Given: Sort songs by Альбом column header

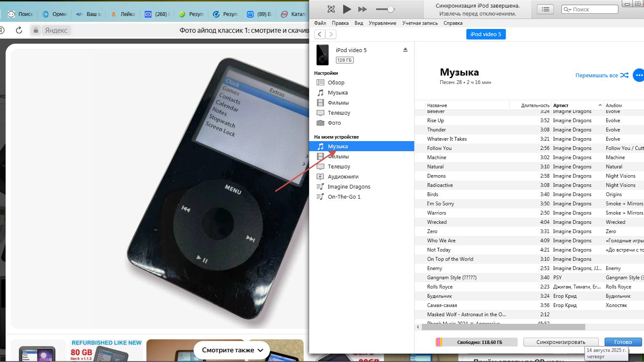Looking at the screenshot, I should 613,105.
